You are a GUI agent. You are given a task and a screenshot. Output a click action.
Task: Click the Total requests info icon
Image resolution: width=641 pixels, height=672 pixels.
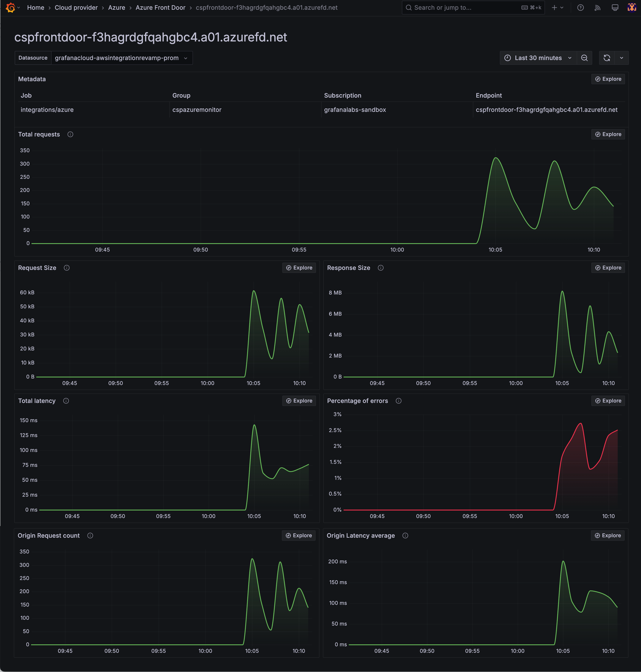pos(70,134)
